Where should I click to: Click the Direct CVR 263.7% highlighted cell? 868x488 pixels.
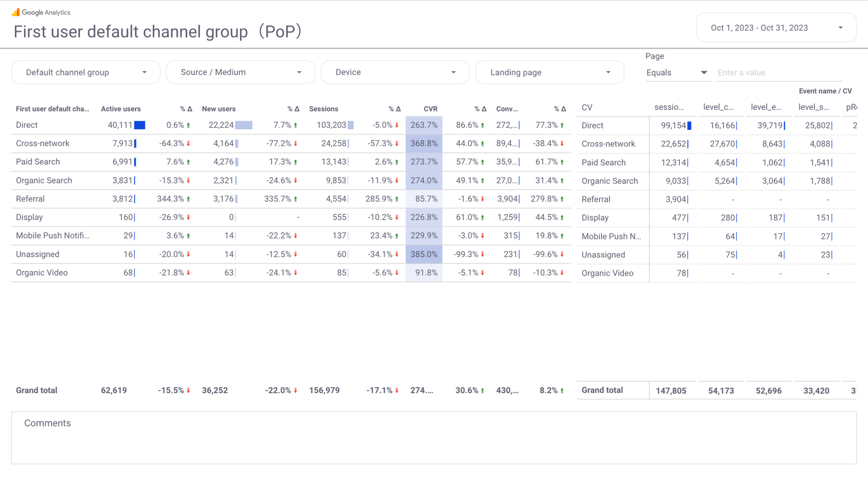tap(424, 125)
